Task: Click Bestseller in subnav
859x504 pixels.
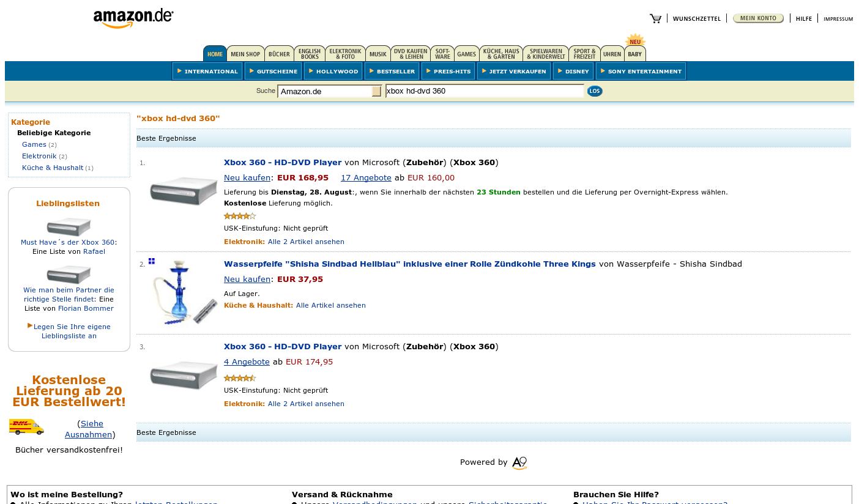Action: pyautogui.click(x=392, y=71)
